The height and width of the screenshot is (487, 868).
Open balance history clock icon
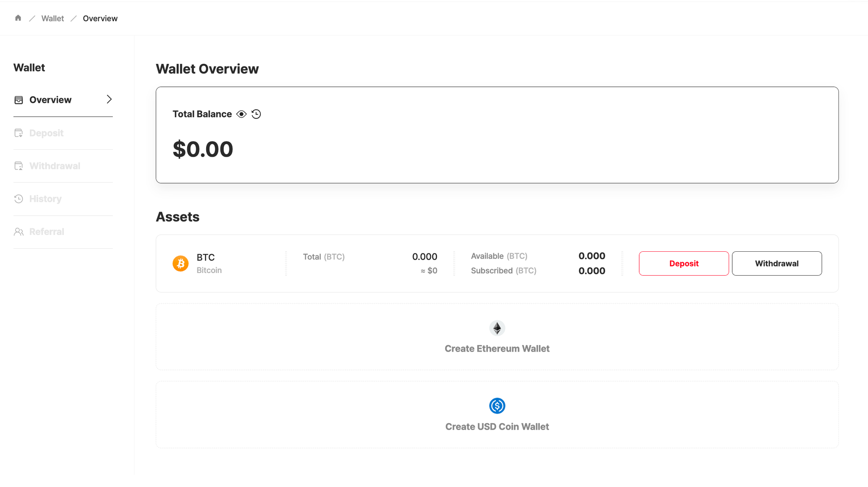point(256,114)
